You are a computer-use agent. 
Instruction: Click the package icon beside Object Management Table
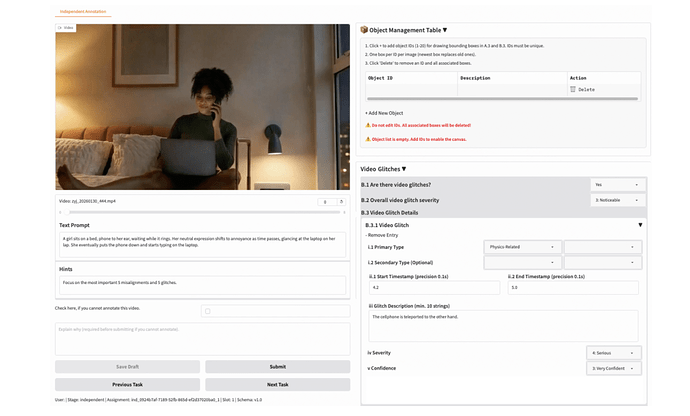click(x=365, y=31)
